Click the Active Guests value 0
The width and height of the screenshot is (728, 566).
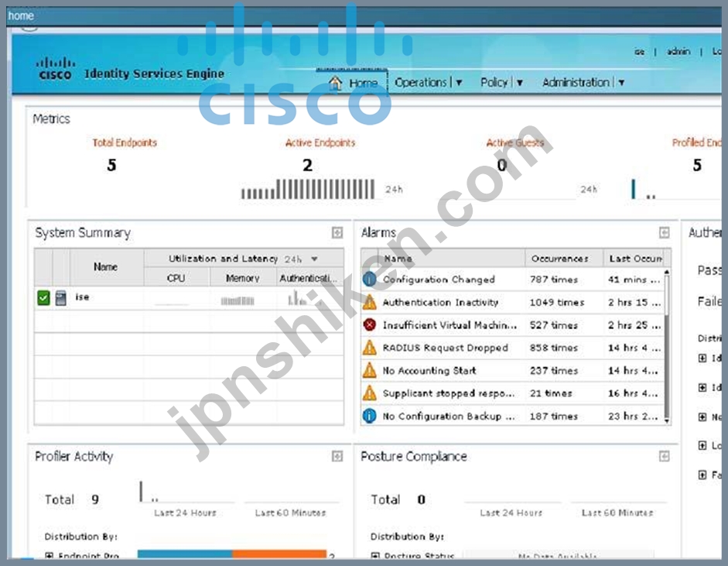[x=502, y=165]
